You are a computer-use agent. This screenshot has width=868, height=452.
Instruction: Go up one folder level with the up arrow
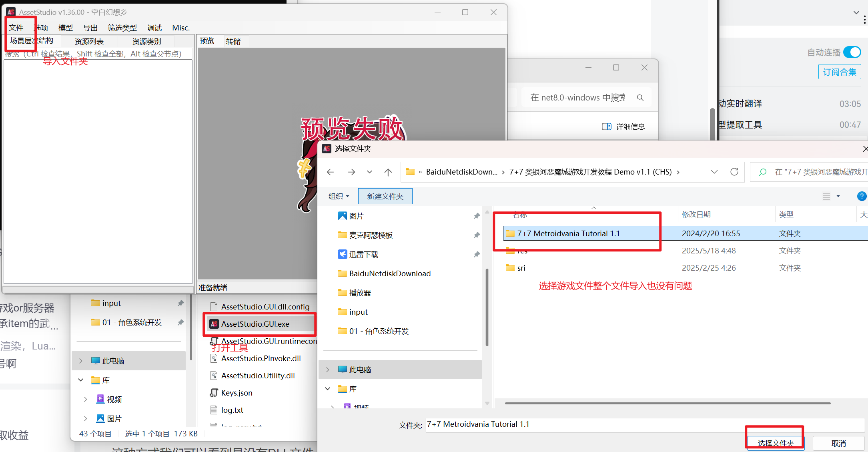click(x=388, y=172)
